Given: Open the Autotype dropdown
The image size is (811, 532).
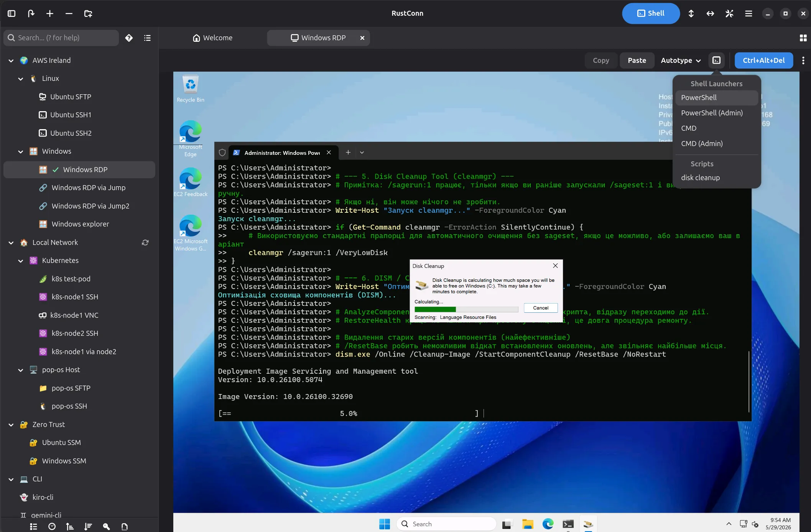Looking at the screenshot, I should pos(681,60).
